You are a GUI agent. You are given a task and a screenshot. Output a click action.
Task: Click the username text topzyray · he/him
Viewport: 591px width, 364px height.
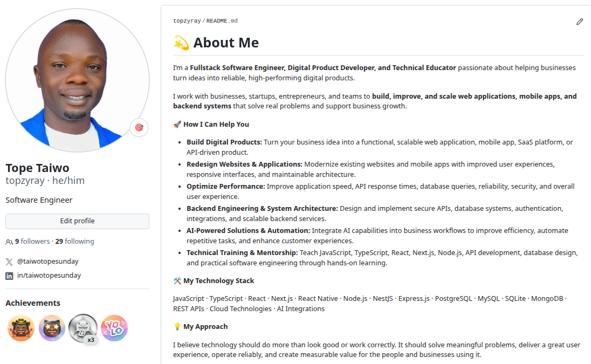45,181
